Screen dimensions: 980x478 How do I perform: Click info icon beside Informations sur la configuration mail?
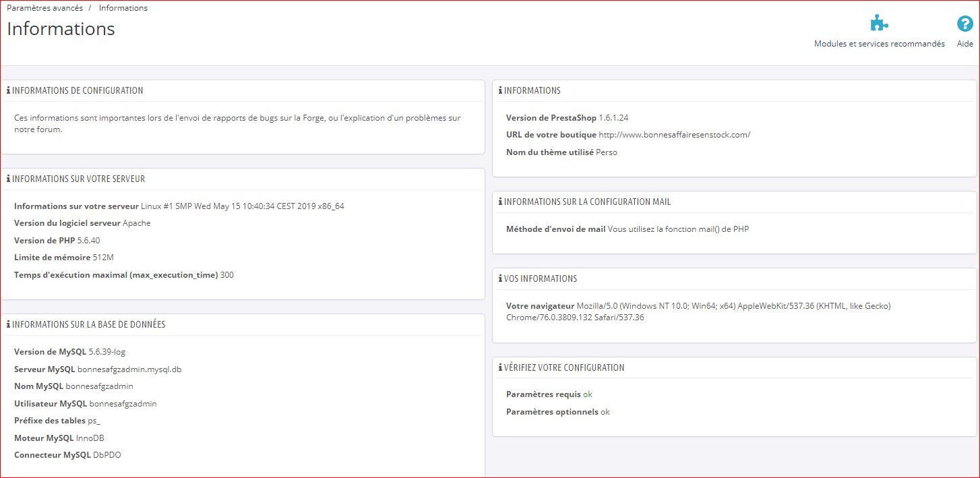[500, 202]
